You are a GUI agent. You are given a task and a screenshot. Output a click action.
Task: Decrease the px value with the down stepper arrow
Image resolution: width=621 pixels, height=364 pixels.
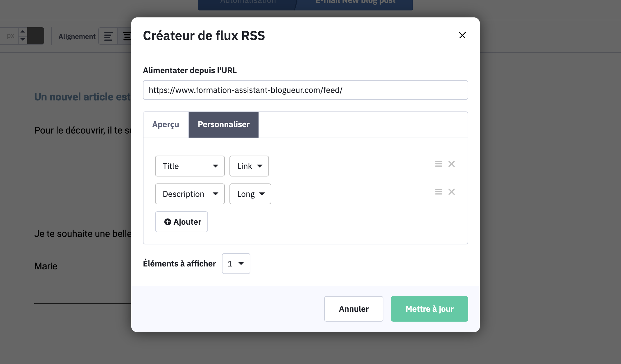pos(23,40)
